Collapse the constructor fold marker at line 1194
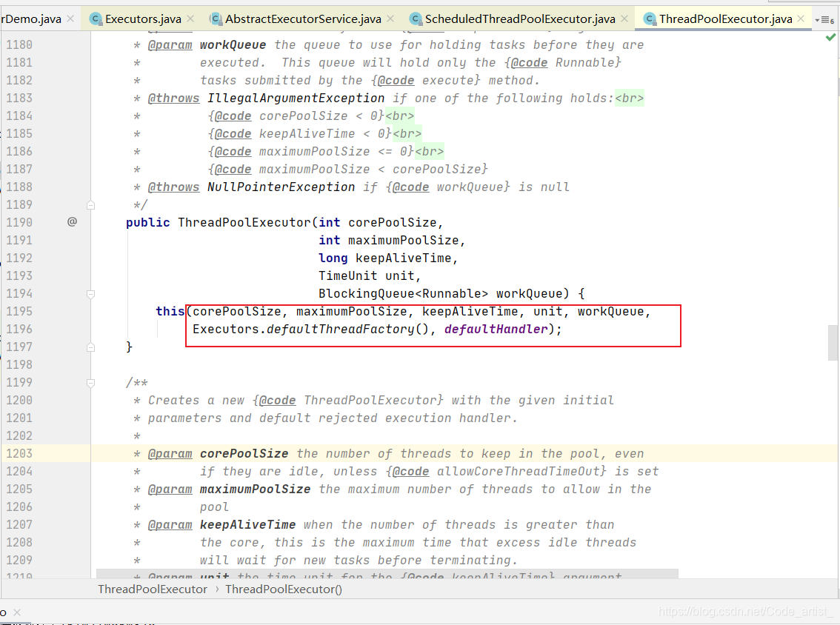This screenshot has width=840, height=625. pyautogui.click(x=90, y=294)
